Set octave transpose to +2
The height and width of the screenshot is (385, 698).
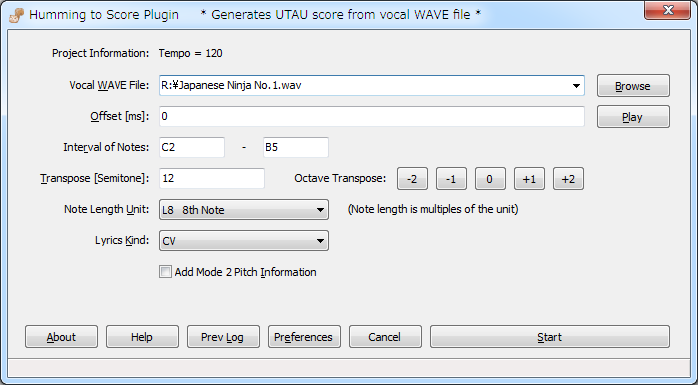(568, 179)
